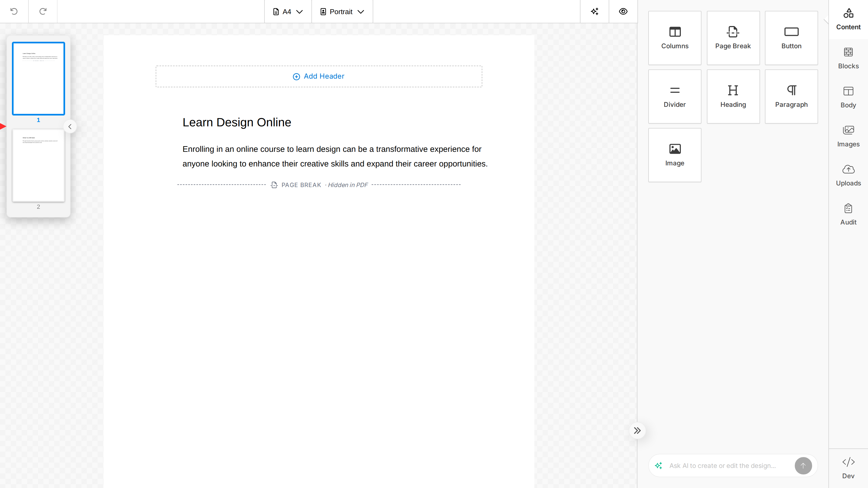The height and width of the screenshot is (488, 868).
Task: Switch to the Images tab
Action: coord(848,137)
